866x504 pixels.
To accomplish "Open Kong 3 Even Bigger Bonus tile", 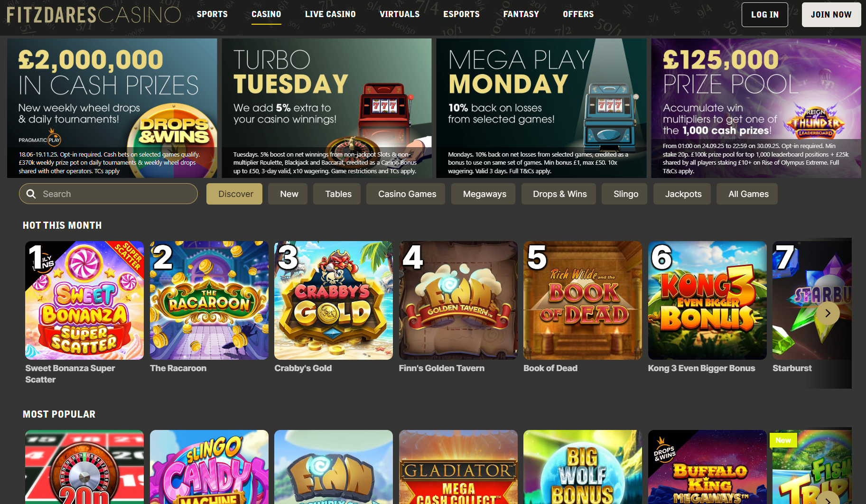I will (708, 300).
